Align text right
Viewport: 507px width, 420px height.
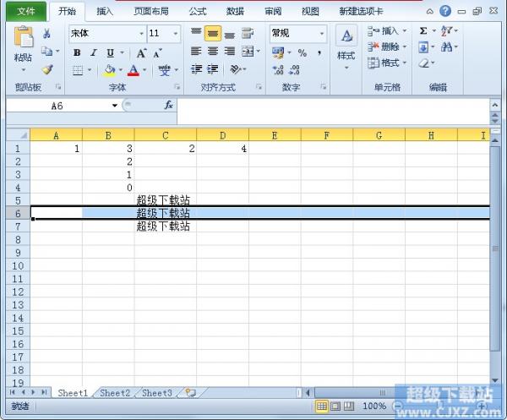point(230,52)
